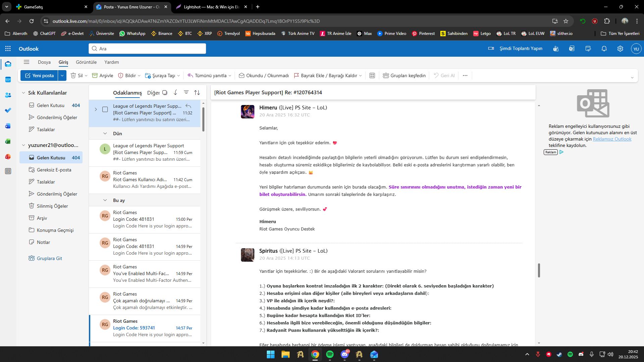Click the message list scrollbar thumb

203,119
